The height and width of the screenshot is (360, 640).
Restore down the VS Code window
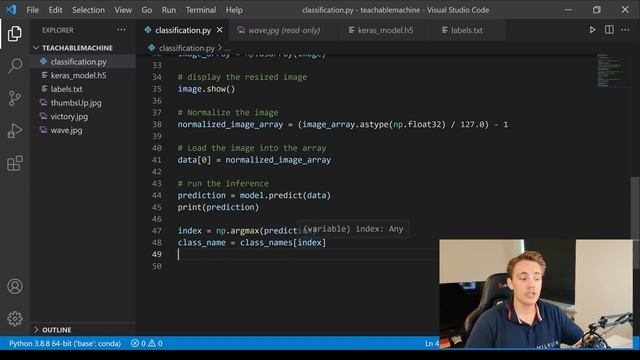click(x=596, y=9)
